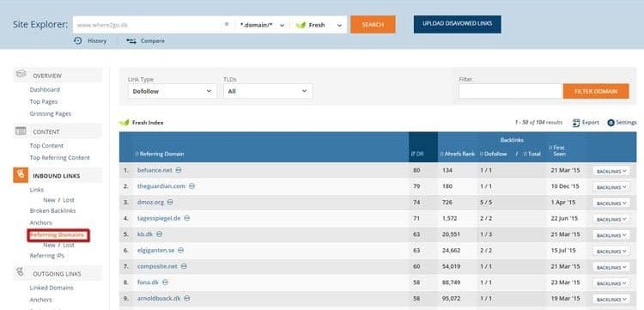Select Referring Domains in the sidebar
Screen dimensions: 644x310
point(58,234)
